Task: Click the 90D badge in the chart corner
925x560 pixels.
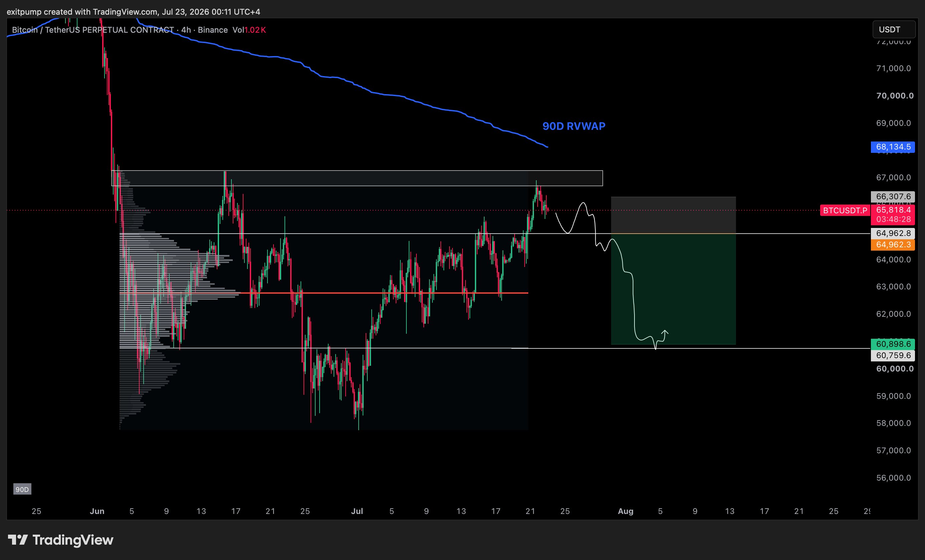Action: 22,489
